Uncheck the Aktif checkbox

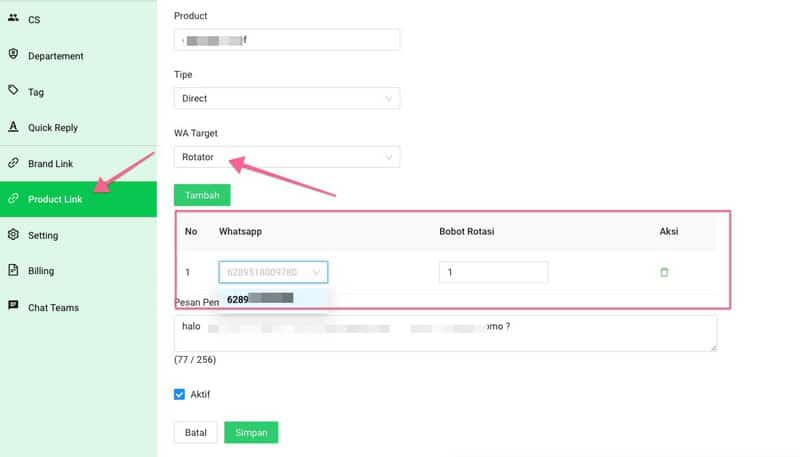tap(180, 394)
